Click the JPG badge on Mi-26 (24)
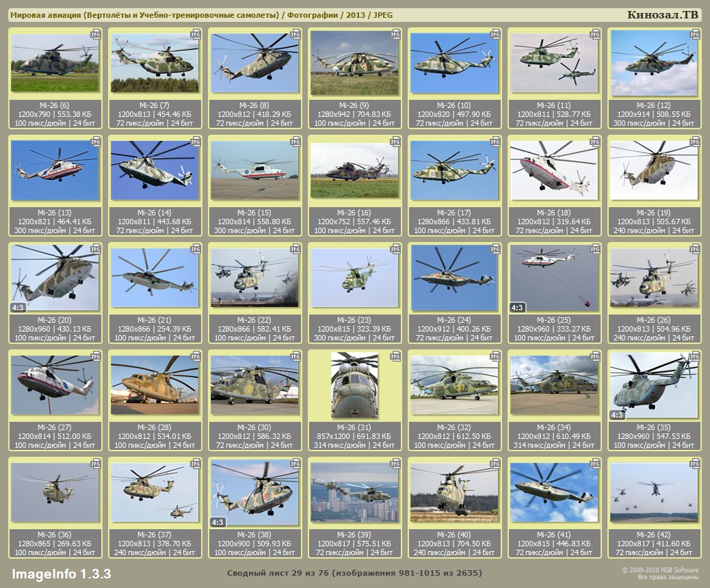This screenshot has height=588, width=710. [495, 249]
